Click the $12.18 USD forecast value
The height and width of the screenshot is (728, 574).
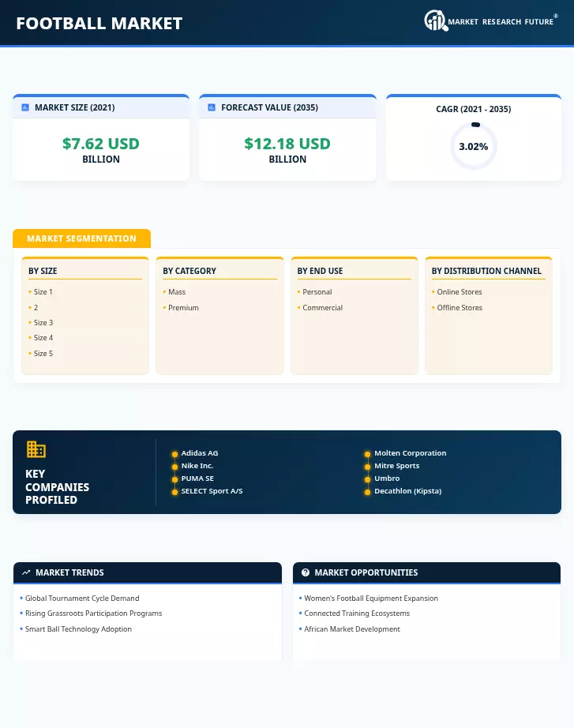pyautogui.click(x=287, y=144)
